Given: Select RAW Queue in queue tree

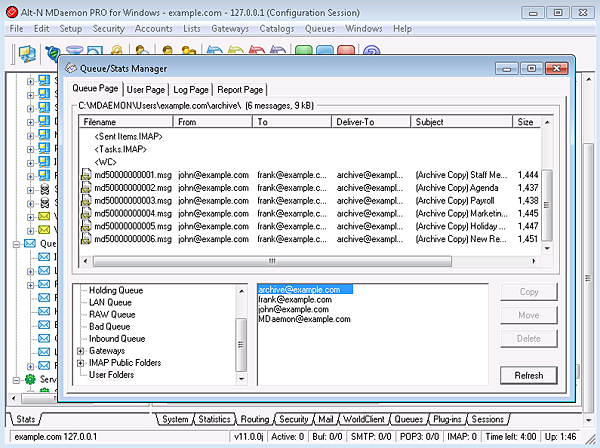Looking at the screenshot, I should (112, 314).
